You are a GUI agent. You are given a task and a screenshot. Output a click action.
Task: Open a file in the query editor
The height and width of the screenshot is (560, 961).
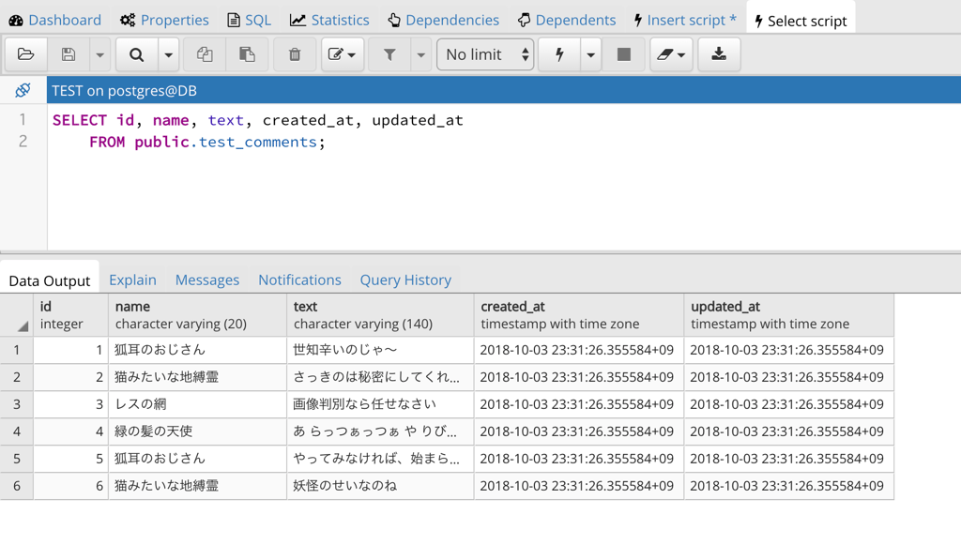click(25, 54)
